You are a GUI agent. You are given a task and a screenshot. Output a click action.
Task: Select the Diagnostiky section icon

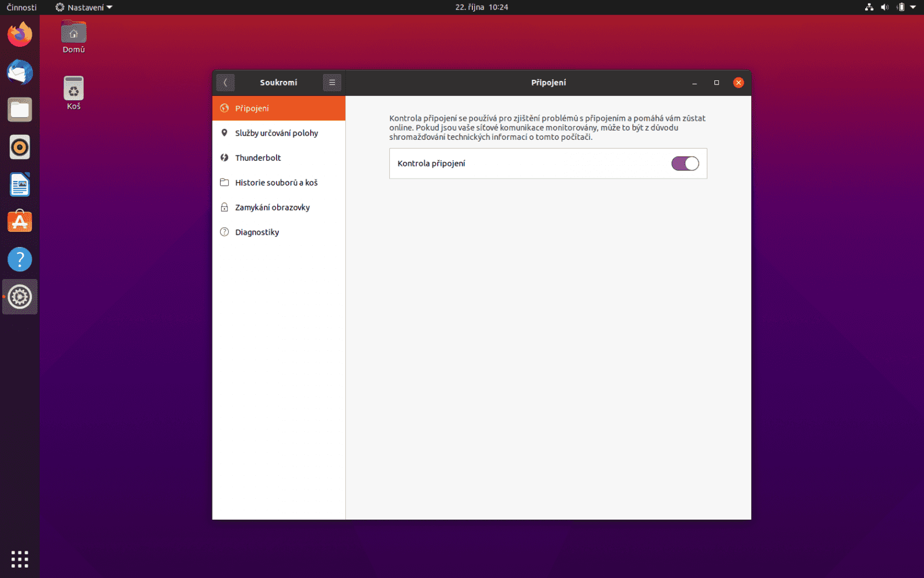point(224,232)
